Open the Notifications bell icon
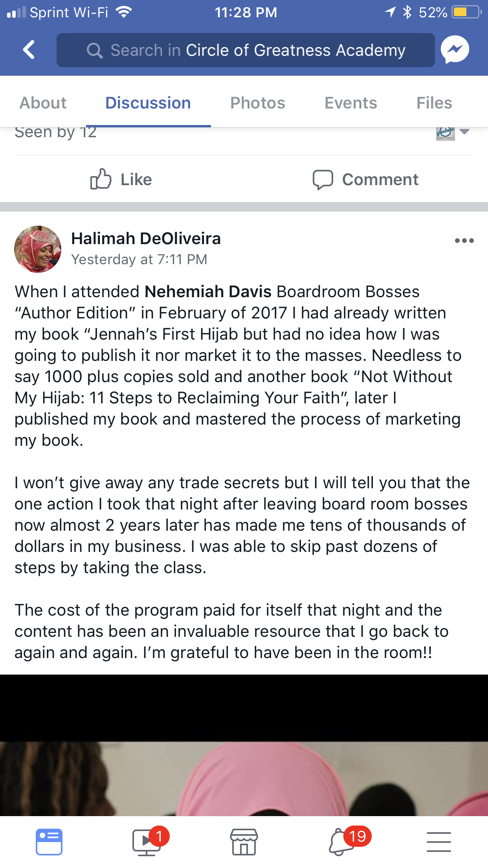This screenshot has width=488, height=868. click(x=341, y=842)
